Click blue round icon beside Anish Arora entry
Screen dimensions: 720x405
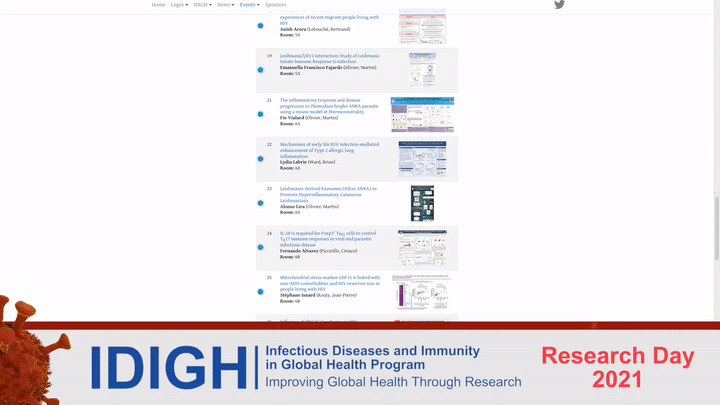(x=260, y=26)
